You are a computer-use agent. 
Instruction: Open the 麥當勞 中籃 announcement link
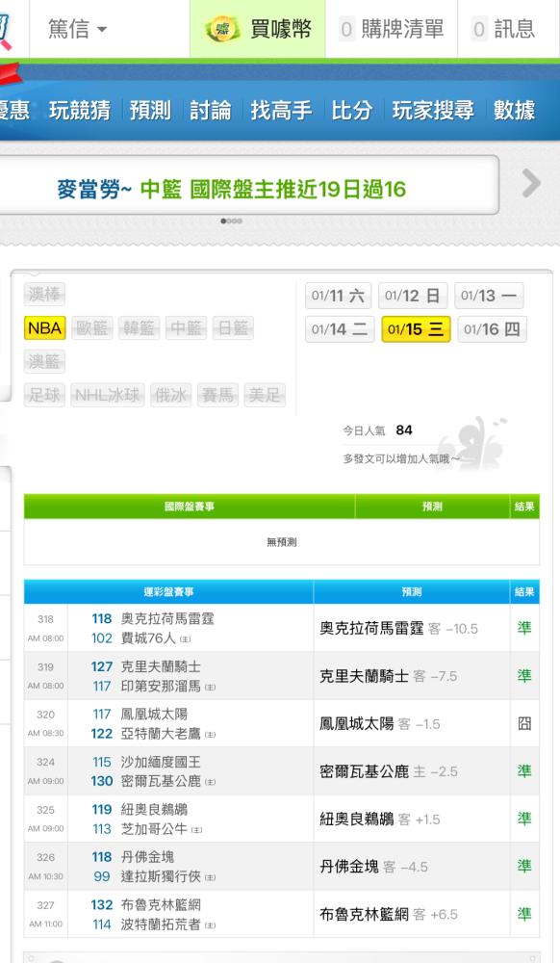coord(231,189)
